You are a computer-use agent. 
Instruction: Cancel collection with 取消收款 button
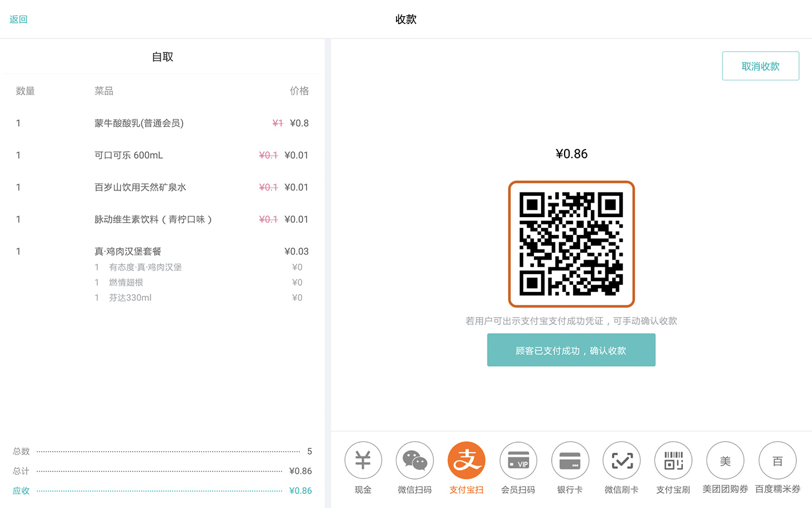click(x=761, y=66)
